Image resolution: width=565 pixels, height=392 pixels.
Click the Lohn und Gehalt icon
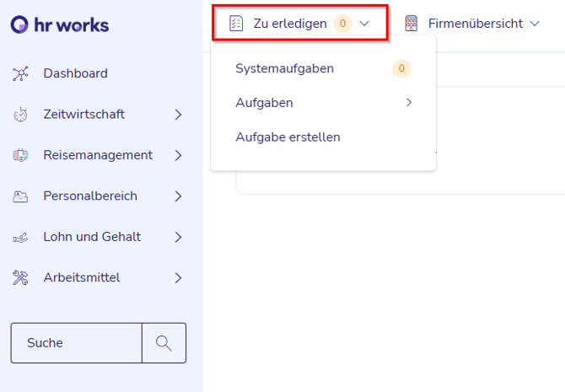[x=21, y=238]
